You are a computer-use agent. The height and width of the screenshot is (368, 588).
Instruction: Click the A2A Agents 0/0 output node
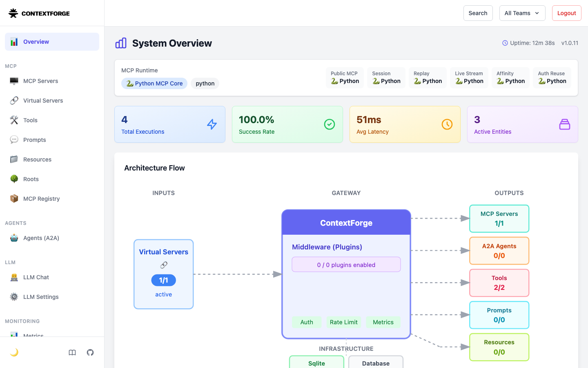click(x=499, y=251)
